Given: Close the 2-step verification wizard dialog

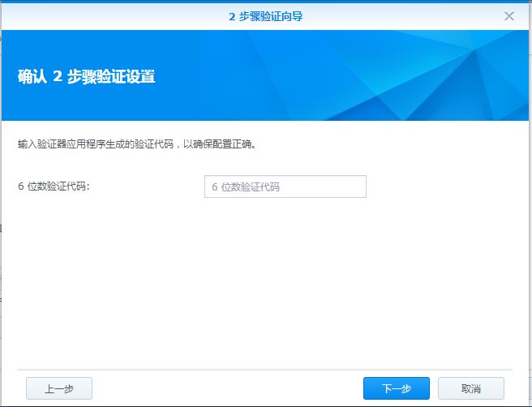Looking at the screenshot, I should 509,16.
